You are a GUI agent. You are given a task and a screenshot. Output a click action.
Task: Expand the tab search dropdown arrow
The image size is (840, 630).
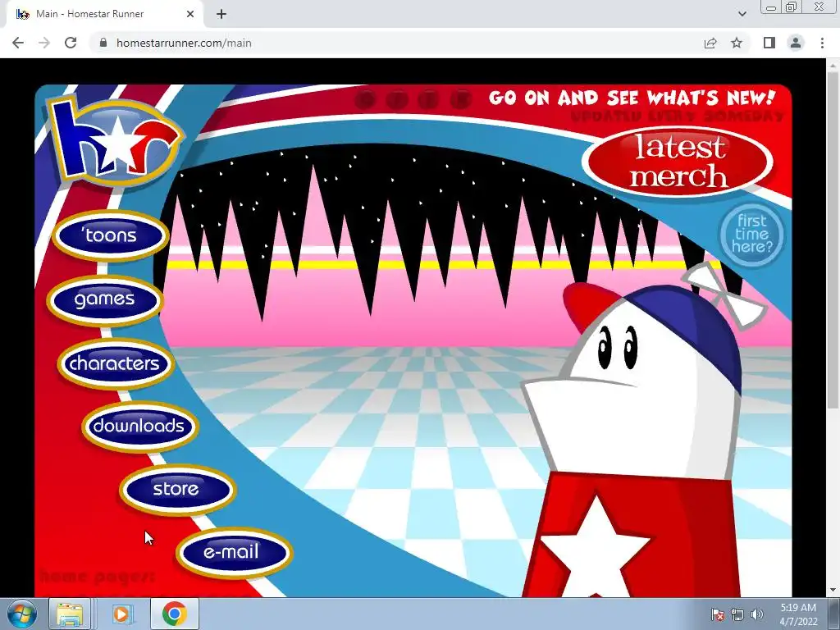point(742,14)
